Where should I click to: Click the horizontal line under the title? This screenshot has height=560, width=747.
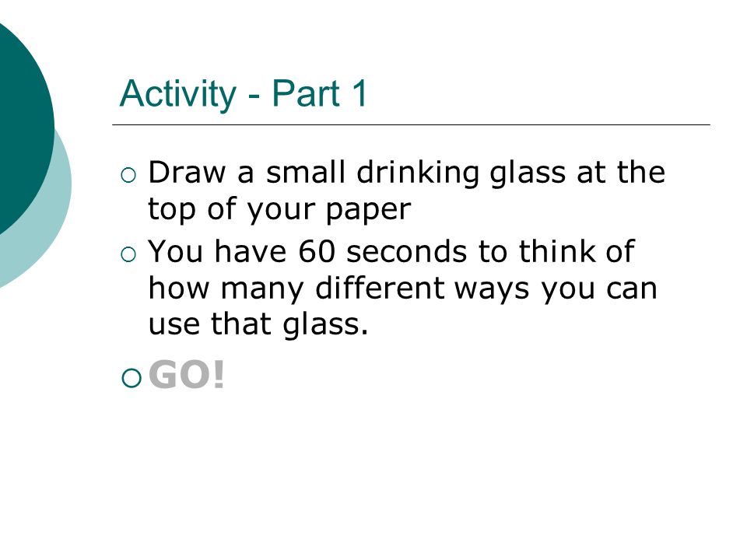[x=411, y=124]
